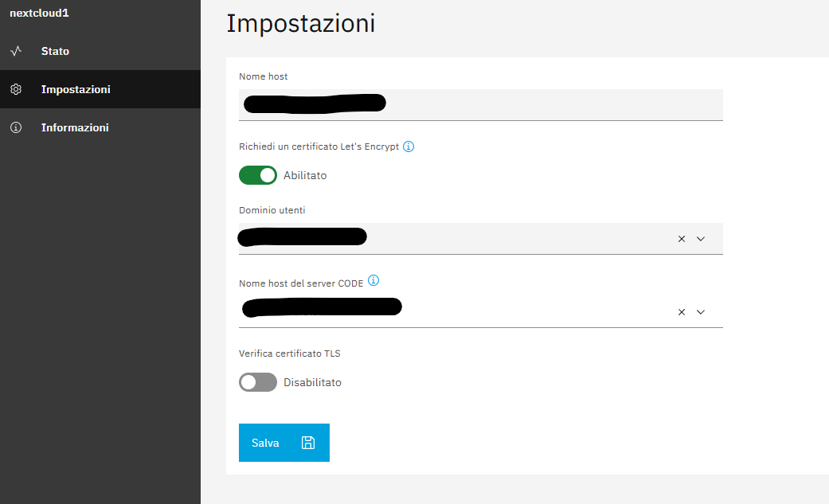Open the Stato menu item
The image size is (829, 504).
56,51
